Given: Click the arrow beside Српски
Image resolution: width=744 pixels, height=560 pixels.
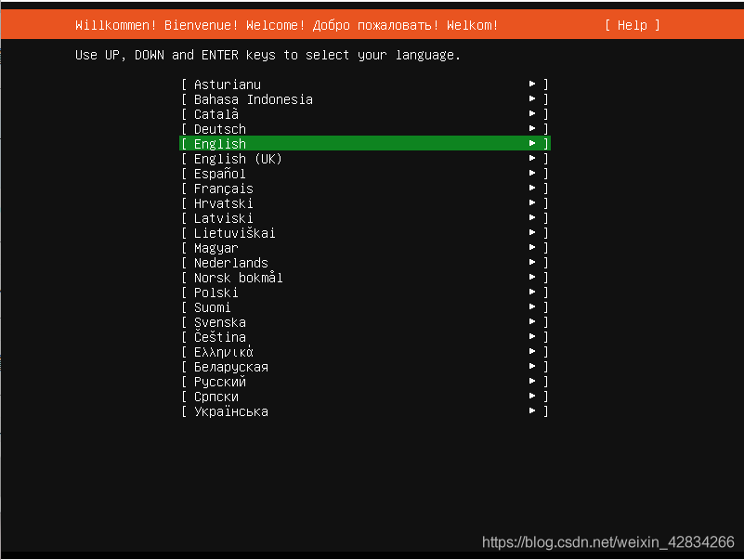Looking at the screenshot, I should pos(532,396).
